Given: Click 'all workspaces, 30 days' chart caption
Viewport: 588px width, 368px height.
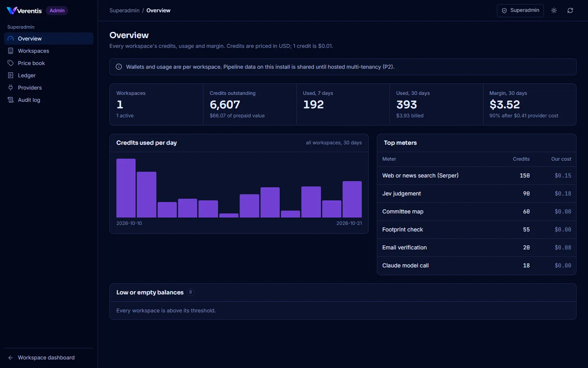Looking at the screenshot, I should [x=334, y=143].
